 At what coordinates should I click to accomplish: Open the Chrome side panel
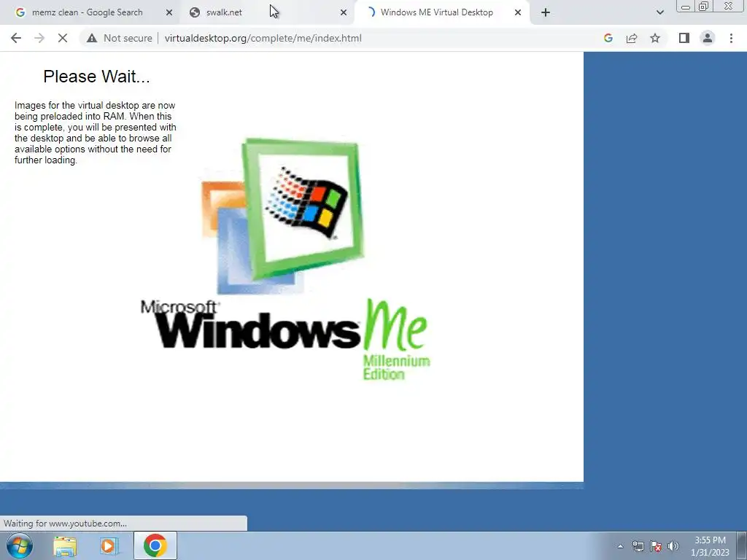(x=684, y=38)
